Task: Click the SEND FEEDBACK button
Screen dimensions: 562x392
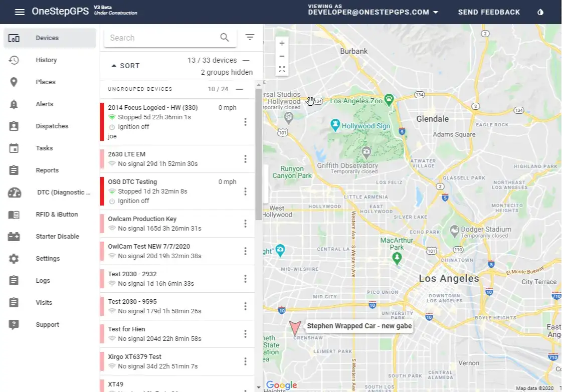Action: pyautogui.click(x=489, y=12)
